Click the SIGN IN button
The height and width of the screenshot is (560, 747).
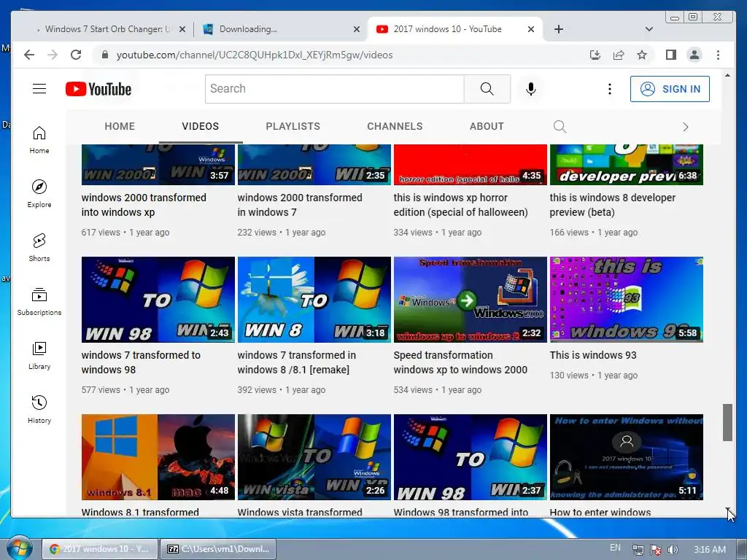[x=670, y=89]
